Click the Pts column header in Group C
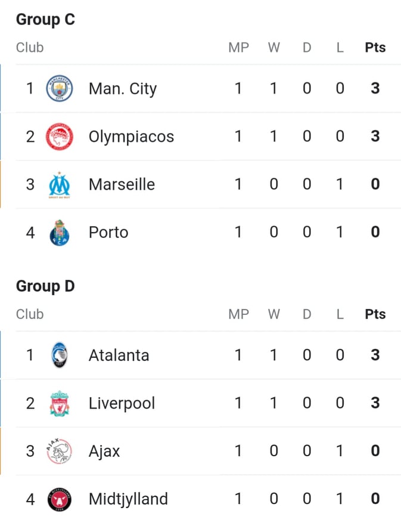This screenshot has width=401, height=532. point(375,48)
